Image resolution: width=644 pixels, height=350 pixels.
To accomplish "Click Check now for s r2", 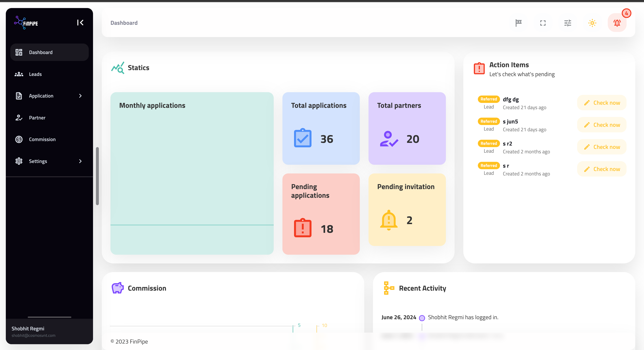I will 602,147.
